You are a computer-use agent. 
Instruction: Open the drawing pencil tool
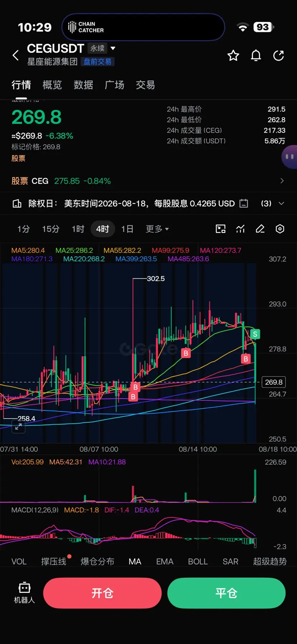(x=260, y=229)
